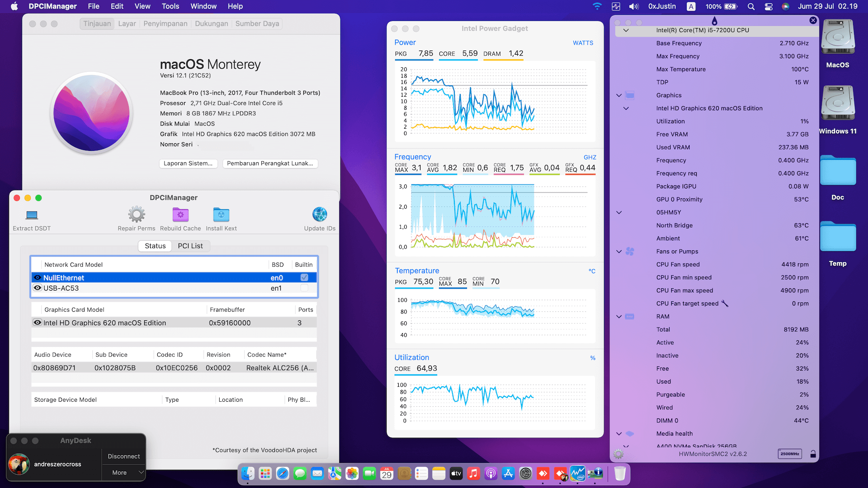Click the 0xJustin menu bar item
Screen dimensions: 868x488
pos(662,6)
